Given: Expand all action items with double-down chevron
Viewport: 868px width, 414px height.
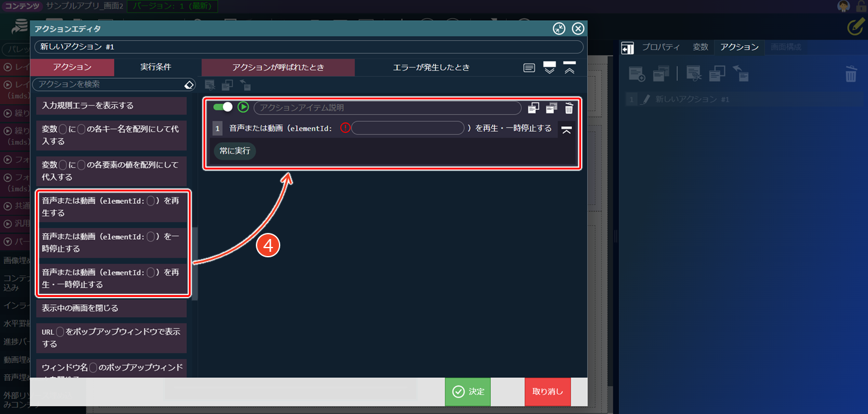Looking at the screenshot, I should point(549,68).
